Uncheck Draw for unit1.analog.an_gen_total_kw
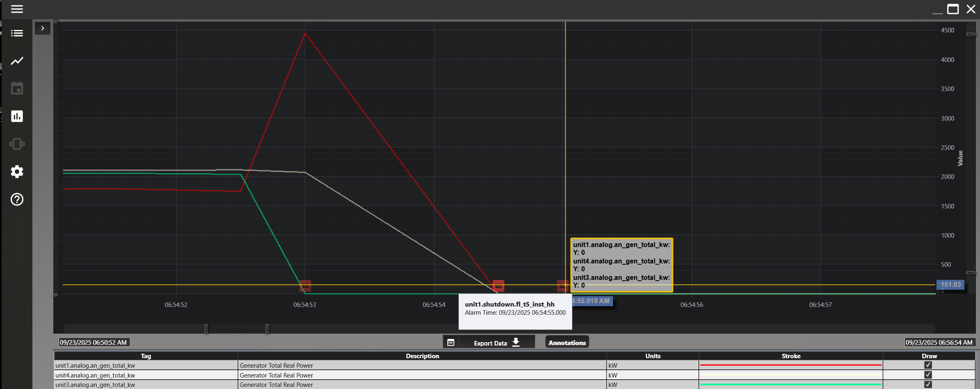Viewport: 980px width, 389px height. 928,365
